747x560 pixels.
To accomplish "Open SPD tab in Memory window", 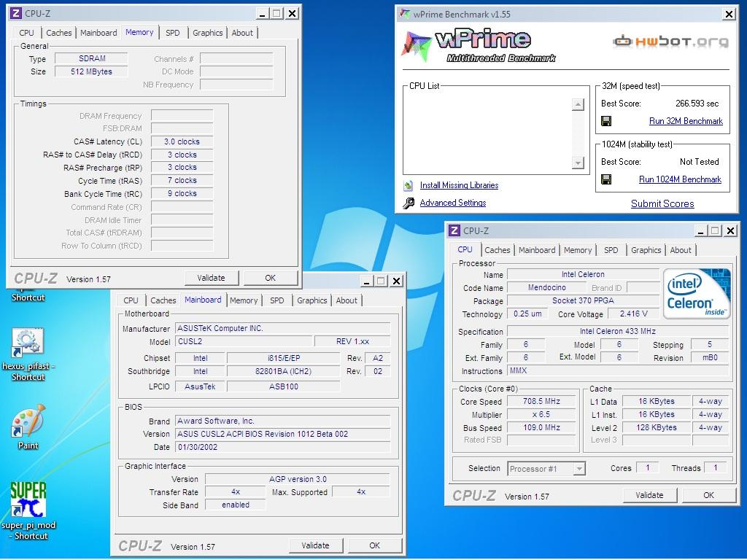I will point(172,33).
